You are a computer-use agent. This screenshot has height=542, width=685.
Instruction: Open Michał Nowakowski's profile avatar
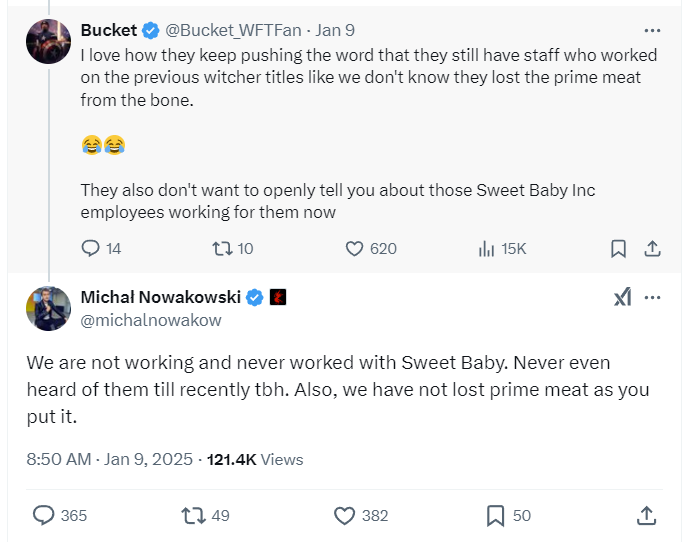coord(48,307)
